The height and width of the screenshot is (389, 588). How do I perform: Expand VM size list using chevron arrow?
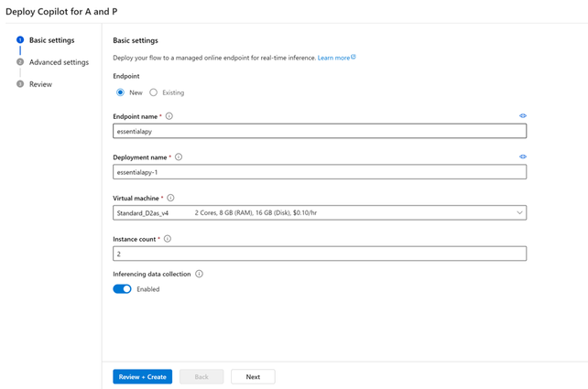point(519,212)
